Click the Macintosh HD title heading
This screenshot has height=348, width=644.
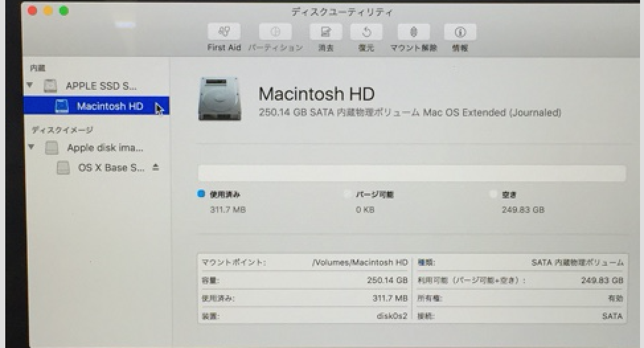pyautogui.click(x=316, y=94)
